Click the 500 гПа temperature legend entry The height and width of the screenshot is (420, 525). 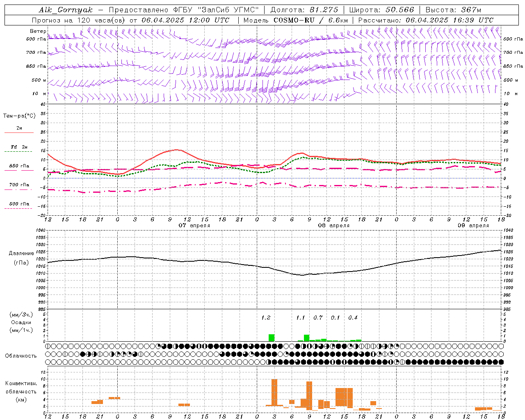19,203
